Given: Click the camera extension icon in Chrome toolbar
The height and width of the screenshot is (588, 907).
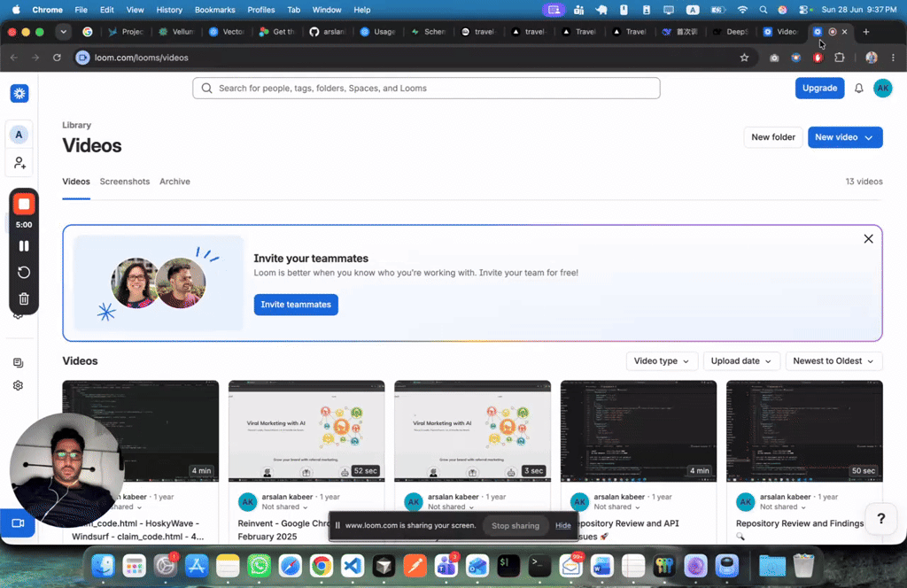Looking at the screenshot, I should pyautogui.click(x=774, y=58).
